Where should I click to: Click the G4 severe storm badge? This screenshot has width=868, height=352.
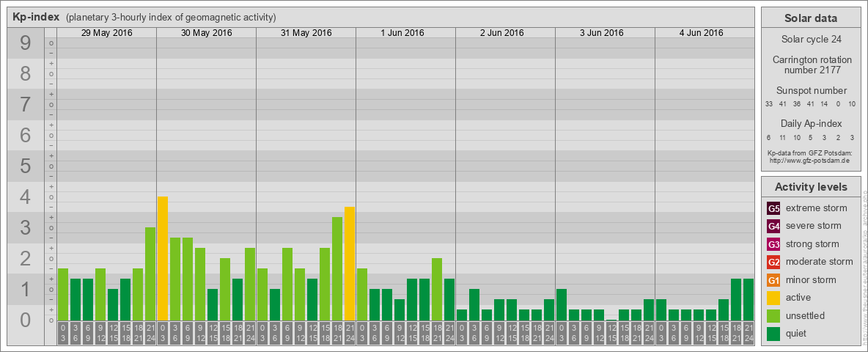click(x=773, y=227)
